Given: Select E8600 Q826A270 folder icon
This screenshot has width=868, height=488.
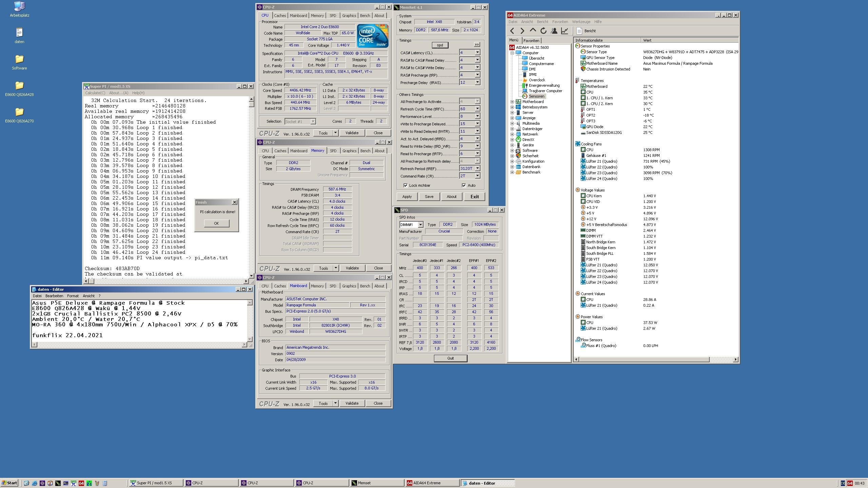Looking at the screenshot, I should (19, 115).
